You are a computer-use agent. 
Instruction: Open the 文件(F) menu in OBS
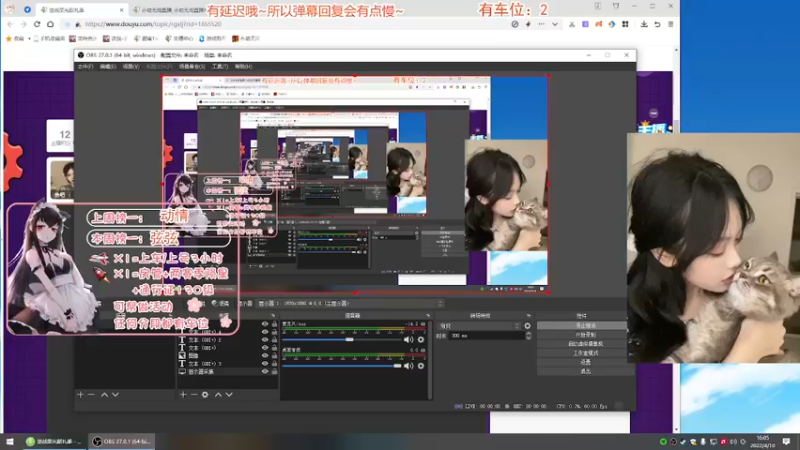click(x=85, y=67)
